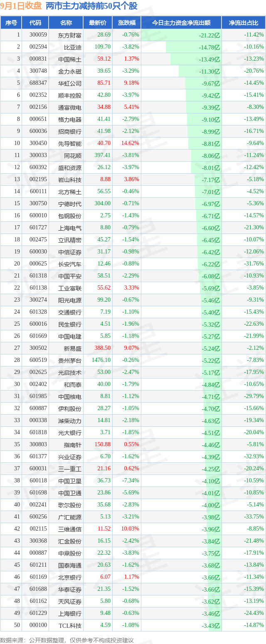Screen dimensions: 266x644
Task: Click 指南针 price 150.88
Action: pyautogui.click(x=102, y=445)
